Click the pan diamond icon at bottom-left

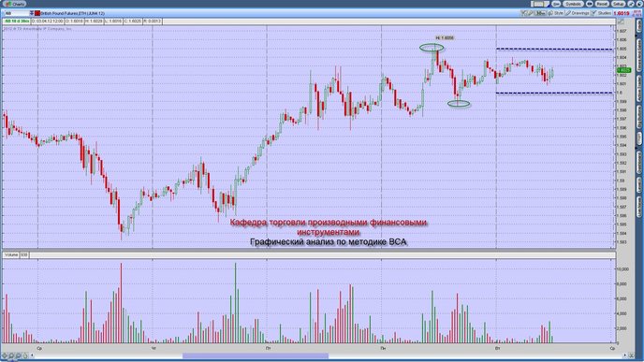coord(5,355)
